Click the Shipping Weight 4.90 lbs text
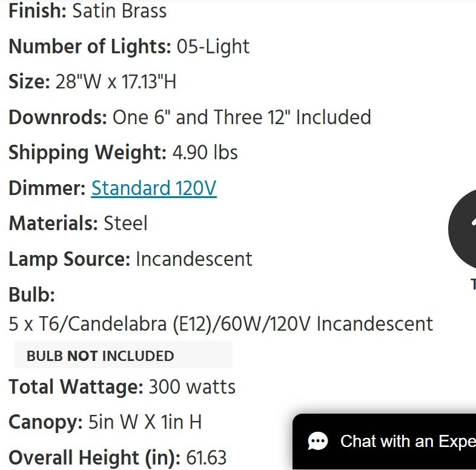The image size is (476, 470). (x=123, y=153)
